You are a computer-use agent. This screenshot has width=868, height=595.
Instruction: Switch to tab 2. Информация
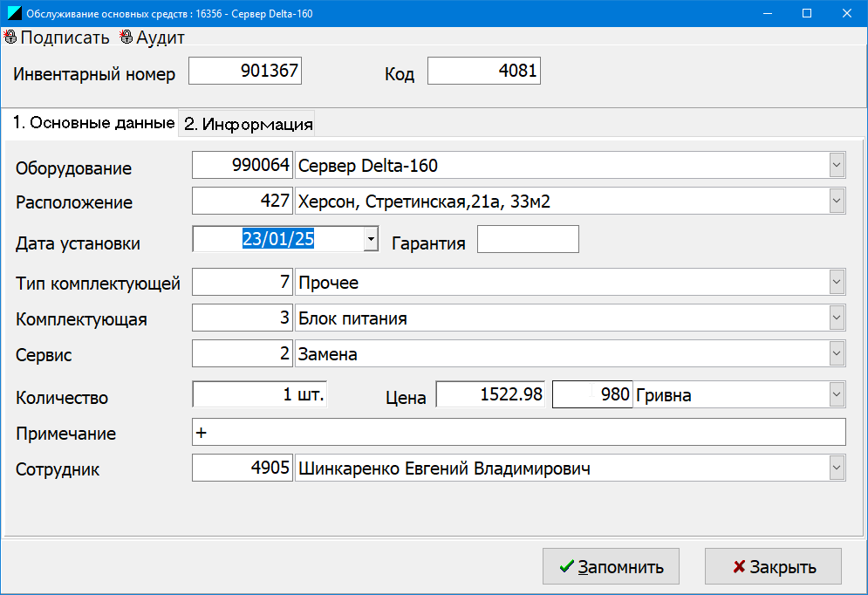248,124
